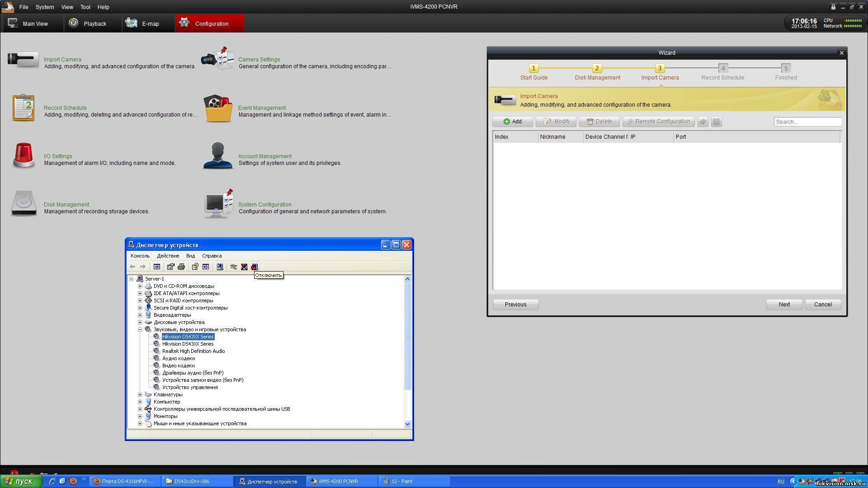The image size is (868, 488).
Task: Click the iVMS-4200 logo icon top-left
Action: (x=8, y=7)
